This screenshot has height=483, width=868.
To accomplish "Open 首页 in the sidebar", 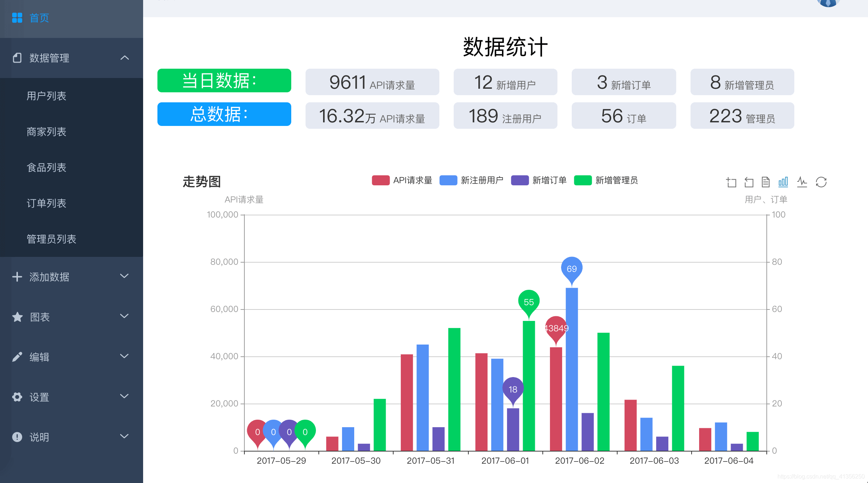I will (x=39, y=18).
